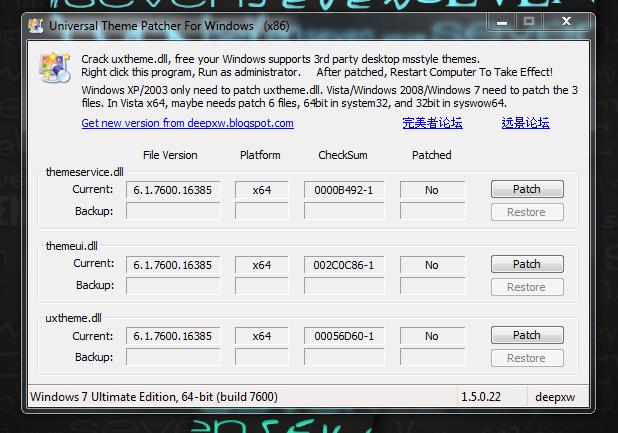Click themeui.dll backup checksum field
The image size is (618, 433).
point(344,286)
